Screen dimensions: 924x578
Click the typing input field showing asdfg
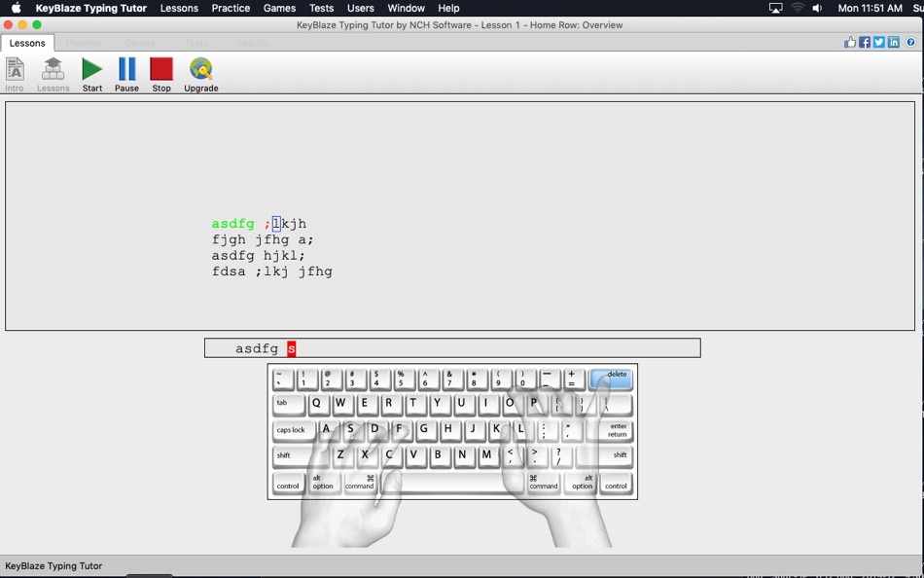tap(452, 348)
